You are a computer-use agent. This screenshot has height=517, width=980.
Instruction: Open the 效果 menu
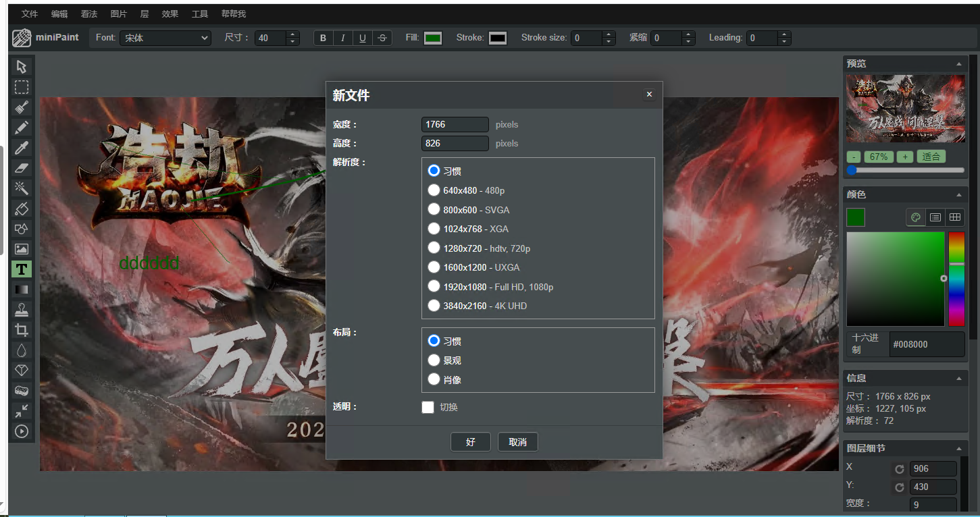pos(170,13)
